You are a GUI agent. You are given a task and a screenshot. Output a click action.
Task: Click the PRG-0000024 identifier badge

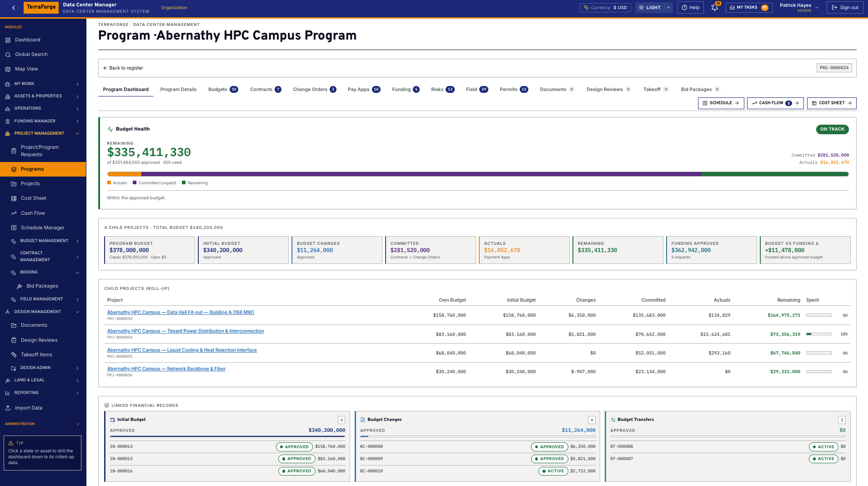(834, 68)
